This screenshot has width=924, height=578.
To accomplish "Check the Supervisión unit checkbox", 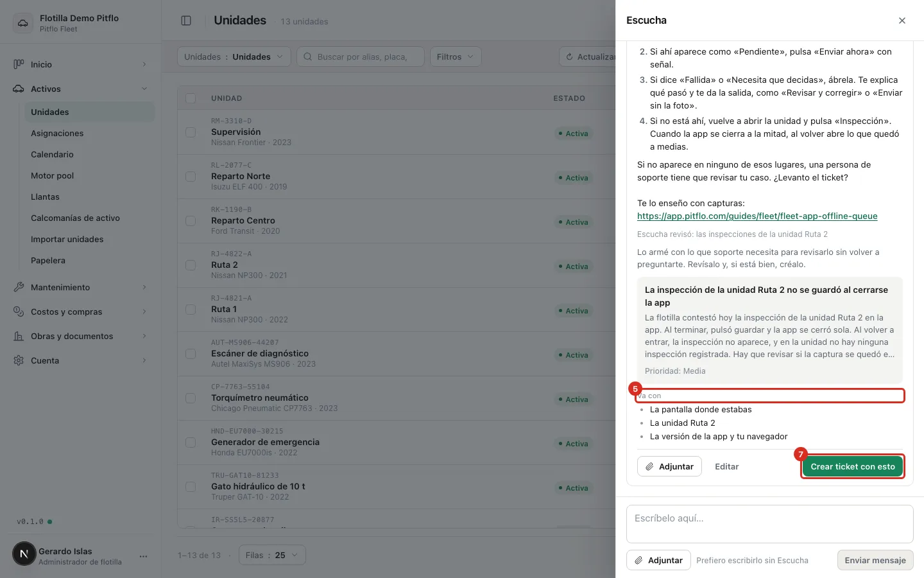I will coord(191,132).
